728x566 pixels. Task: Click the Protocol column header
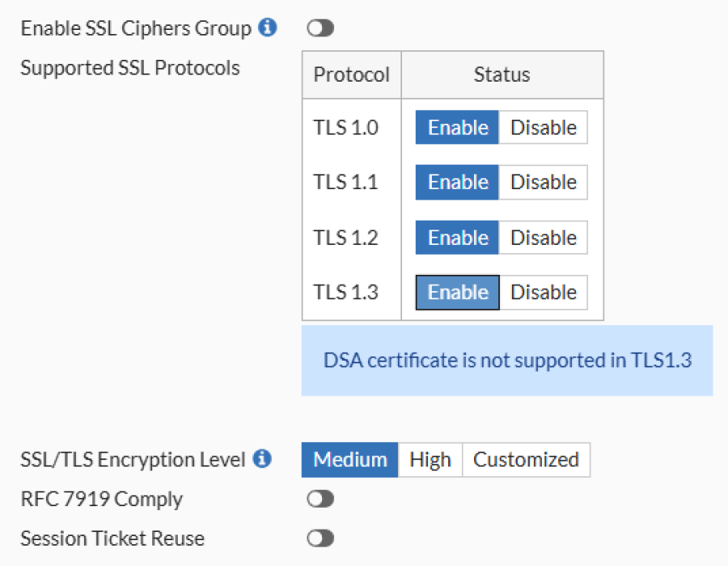pyautogui.click(x=352, y=74)
